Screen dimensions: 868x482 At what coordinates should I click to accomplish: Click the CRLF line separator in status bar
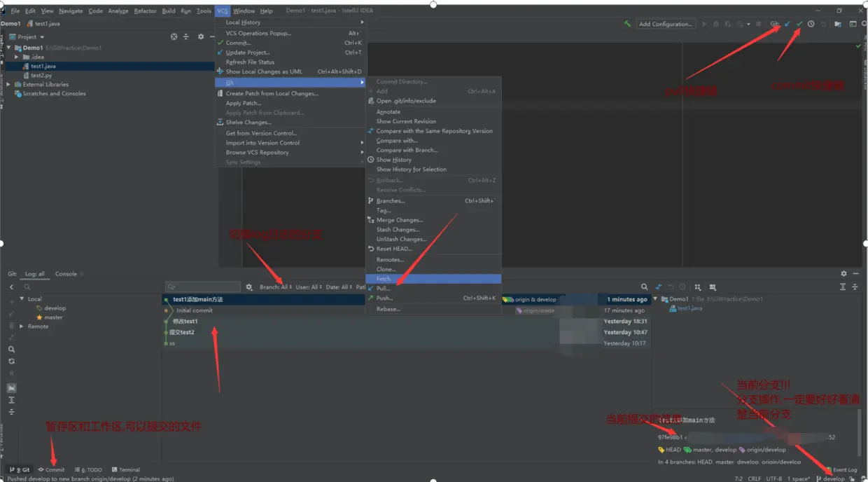pyautogui.click(x=754, y=478)
